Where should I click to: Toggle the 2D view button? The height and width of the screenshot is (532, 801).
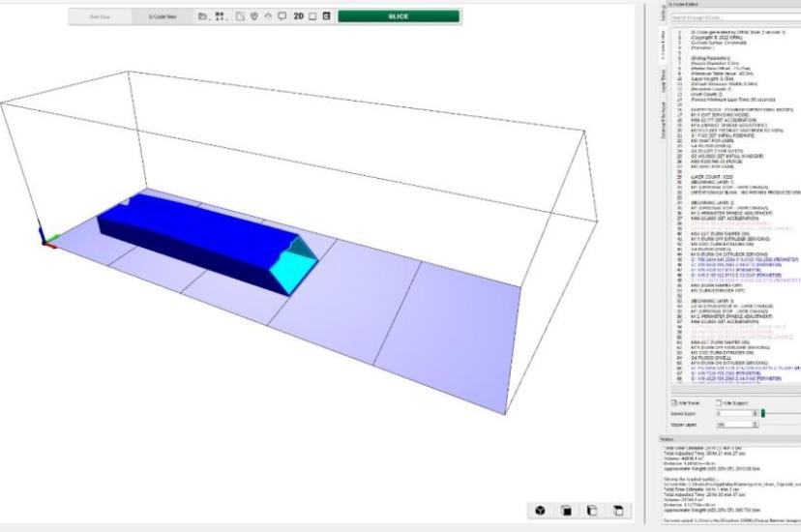coord(298,16)
